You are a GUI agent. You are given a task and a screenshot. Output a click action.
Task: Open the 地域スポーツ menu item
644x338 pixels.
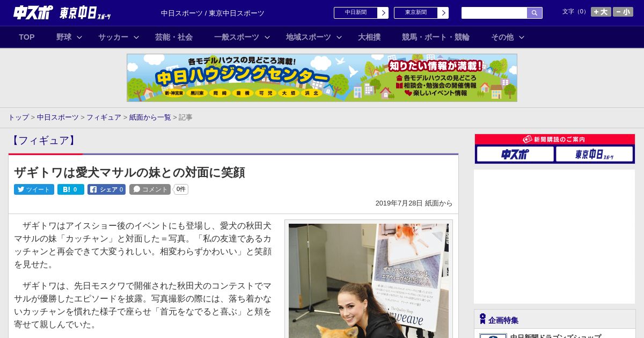(308, 37)
